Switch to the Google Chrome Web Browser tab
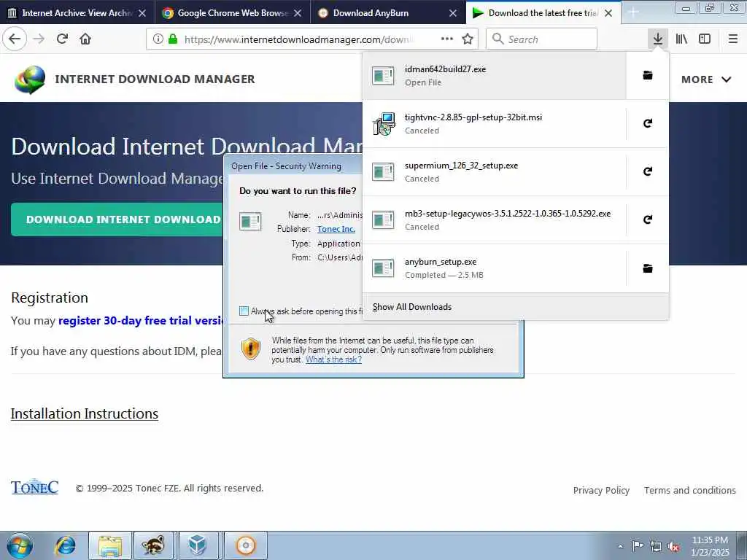 tap(233, 13)
